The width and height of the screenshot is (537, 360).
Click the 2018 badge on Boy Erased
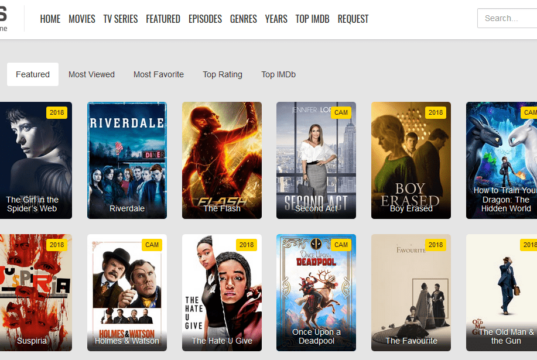(436, 112)
